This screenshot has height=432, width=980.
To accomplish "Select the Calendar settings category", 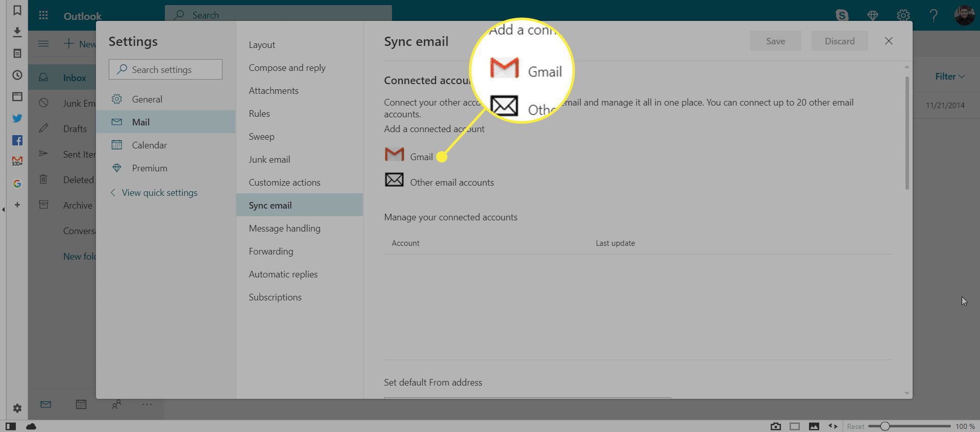I will (x=166, y=145).
